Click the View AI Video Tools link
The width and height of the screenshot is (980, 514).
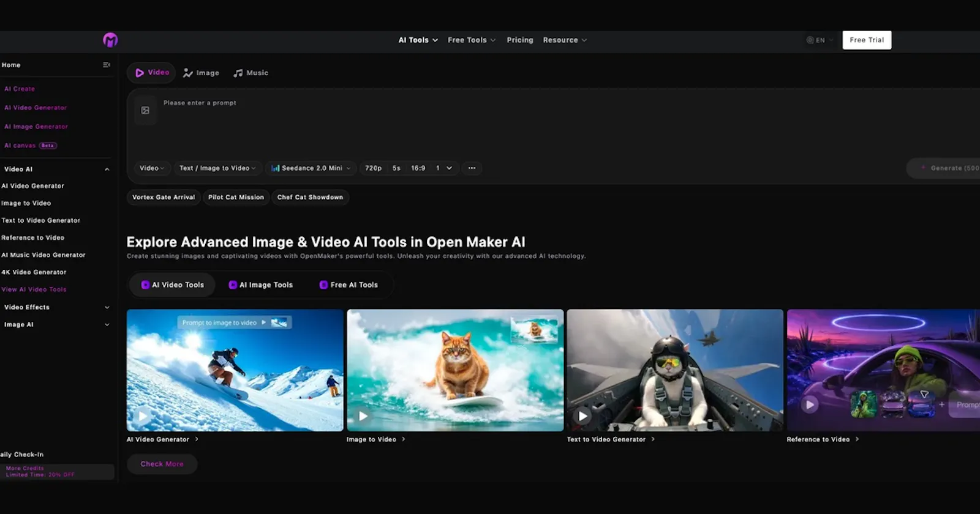click(x=34, y=289)
